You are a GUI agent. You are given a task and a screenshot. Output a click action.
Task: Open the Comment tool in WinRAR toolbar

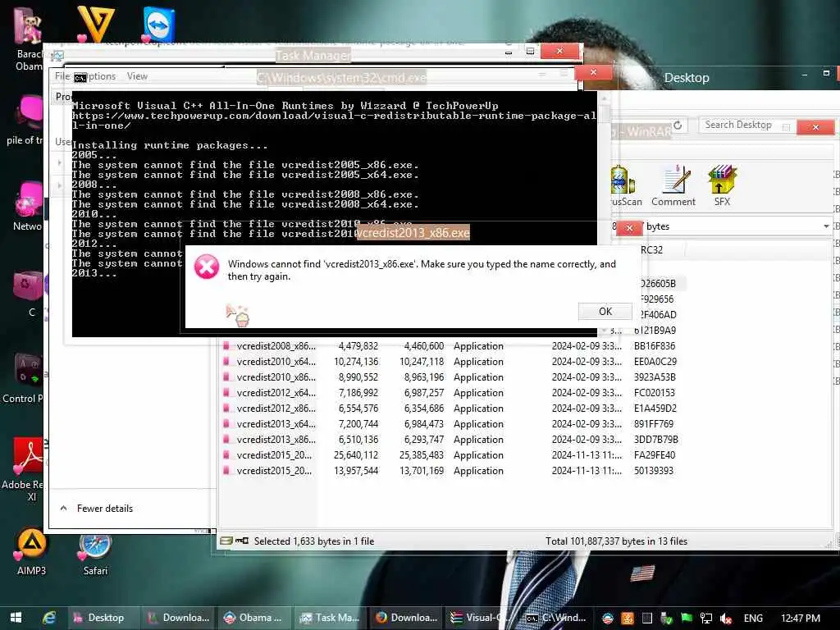tap(673, 186)
